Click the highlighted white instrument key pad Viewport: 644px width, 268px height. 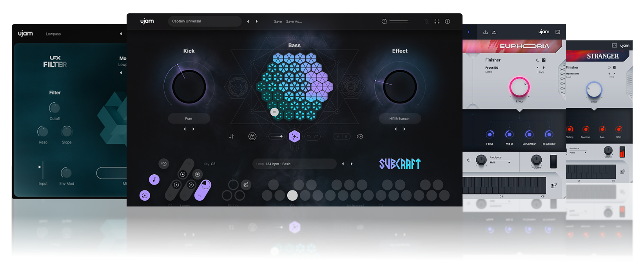point(292,195)
